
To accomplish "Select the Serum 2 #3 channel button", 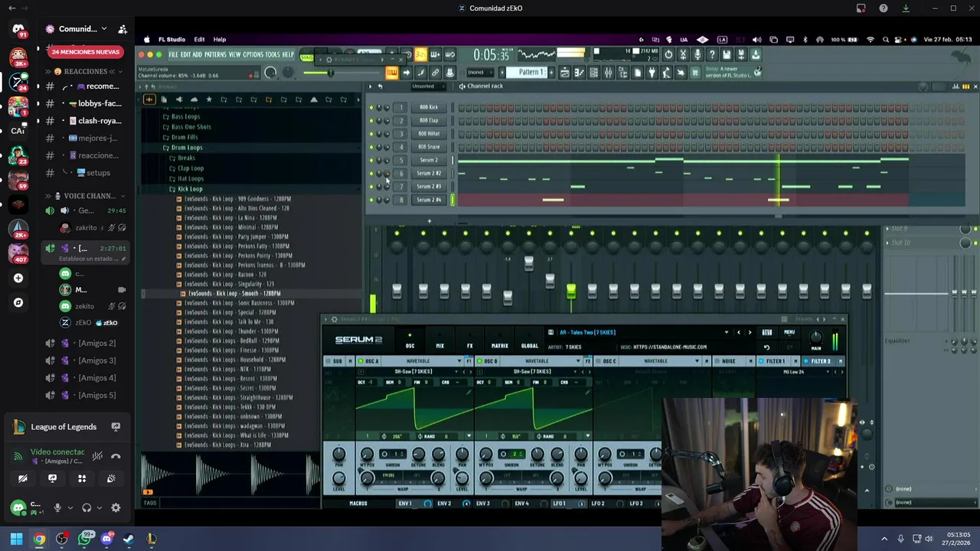I will click(429, 187).
